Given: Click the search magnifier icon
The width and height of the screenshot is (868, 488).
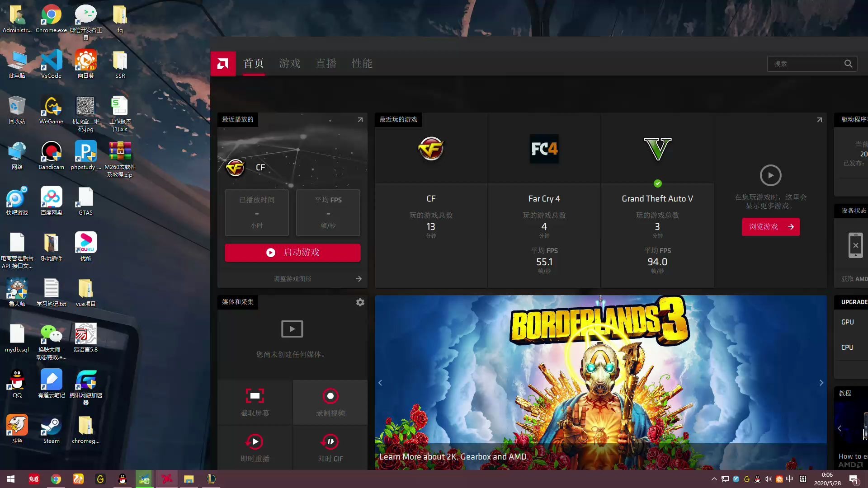Looking at the screenshot, I should point(848,64).
